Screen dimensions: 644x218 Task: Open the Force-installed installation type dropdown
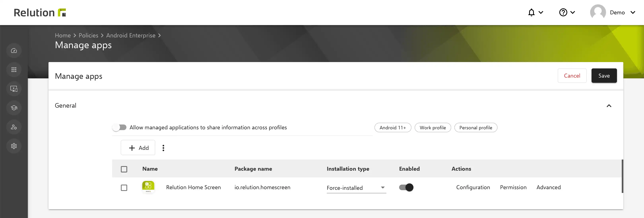click(x=356, y=188)
